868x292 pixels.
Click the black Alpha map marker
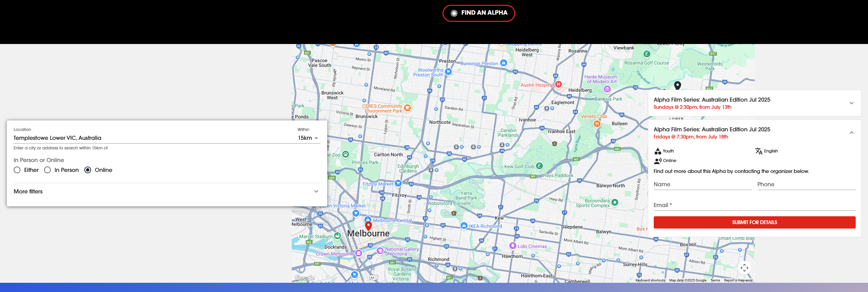tap(678, 85)
